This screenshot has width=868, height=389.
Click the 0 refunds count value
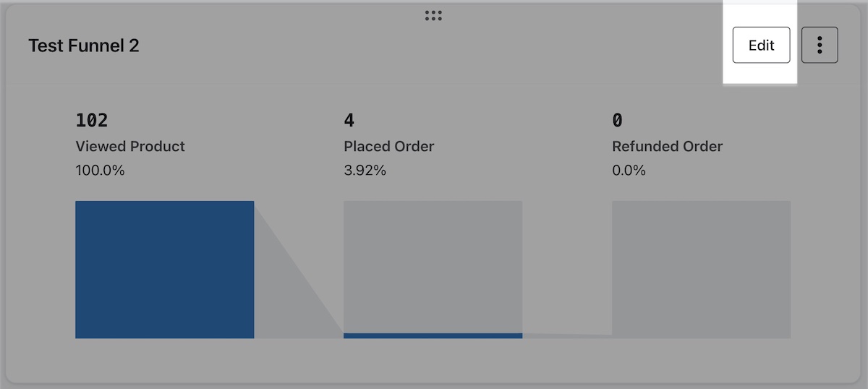[x=617, y=120]
